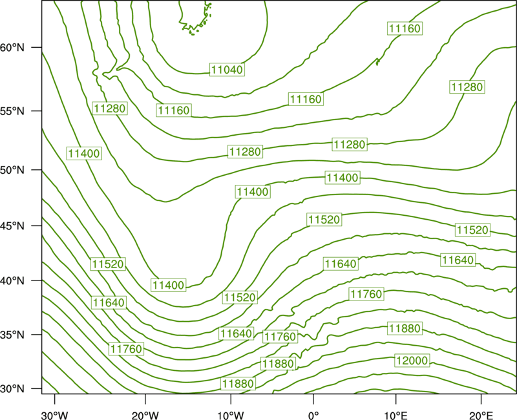The height and width of the screenshot is (420, 517).
Task: Click the 0° longitude axis label
Action: click(x=313, y=415)
